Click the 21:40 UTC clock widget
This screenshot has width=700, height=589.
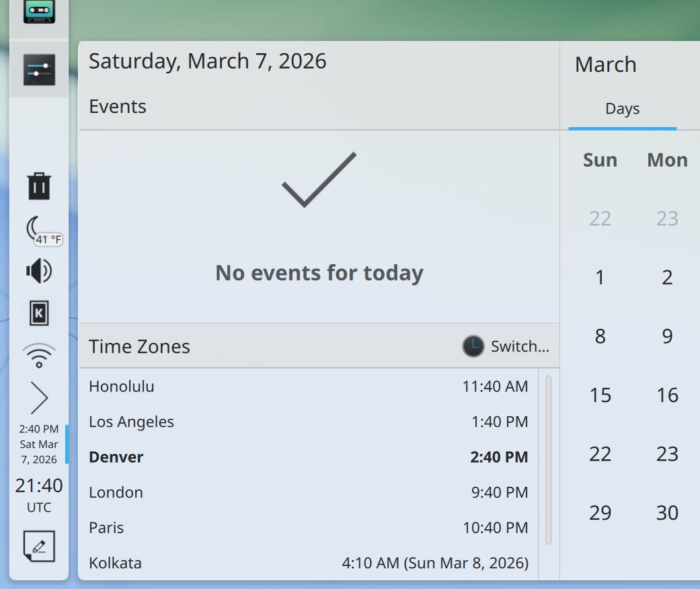(39, 494)
